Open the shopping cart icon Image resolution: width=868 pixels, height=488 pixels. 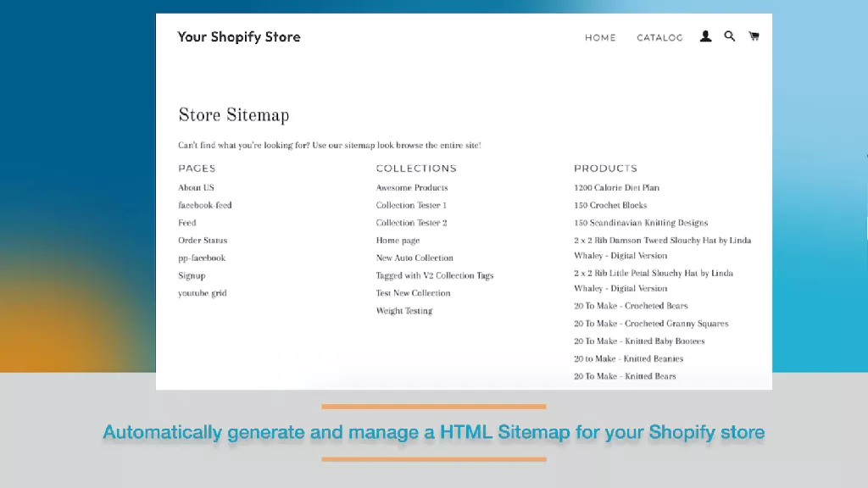tap(754, 36)
